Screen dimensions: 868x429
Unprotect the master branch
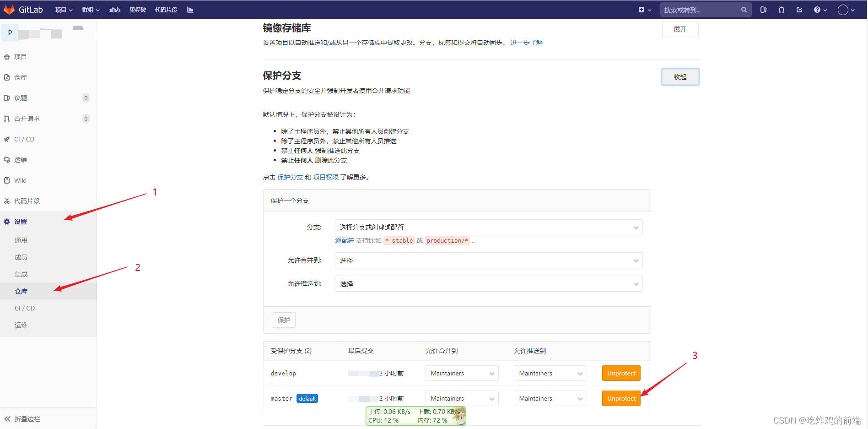(x=621, y=398)
